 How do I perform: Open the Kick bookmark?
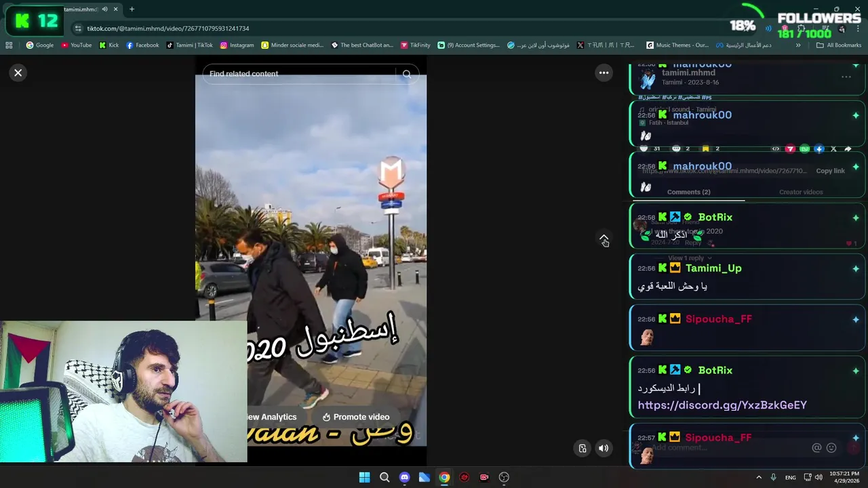click(108, 45)
